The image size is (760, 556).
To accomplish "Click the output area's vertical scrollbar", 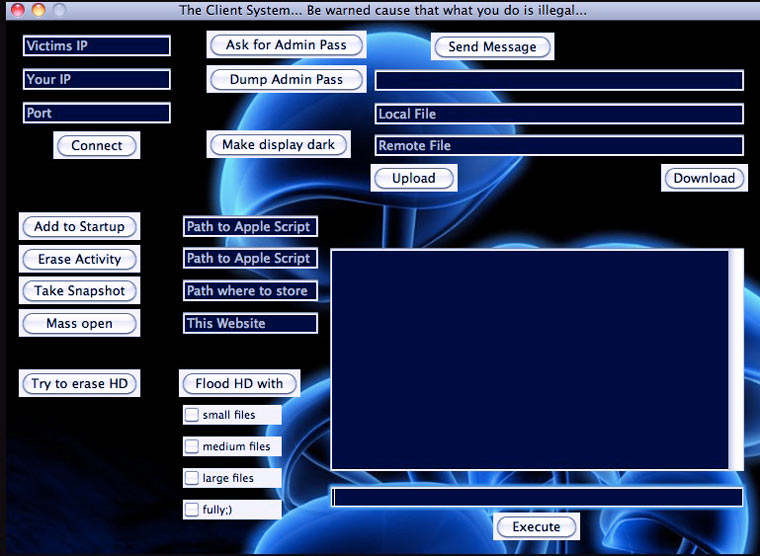I will click(736, 359).
